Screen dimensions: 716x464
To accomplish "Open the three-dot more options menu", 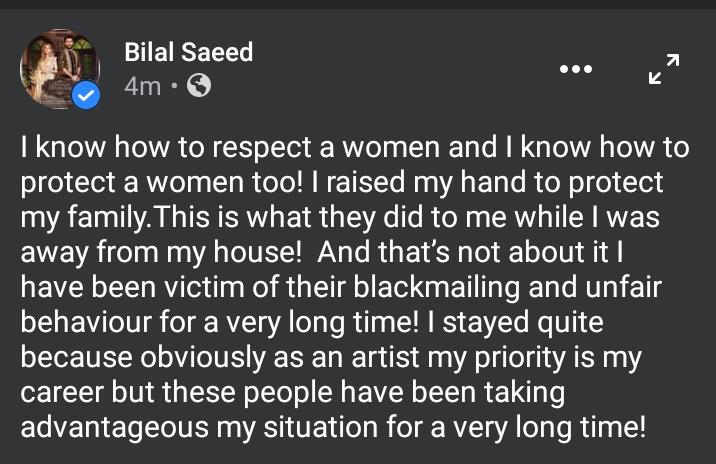I will 575,69.
